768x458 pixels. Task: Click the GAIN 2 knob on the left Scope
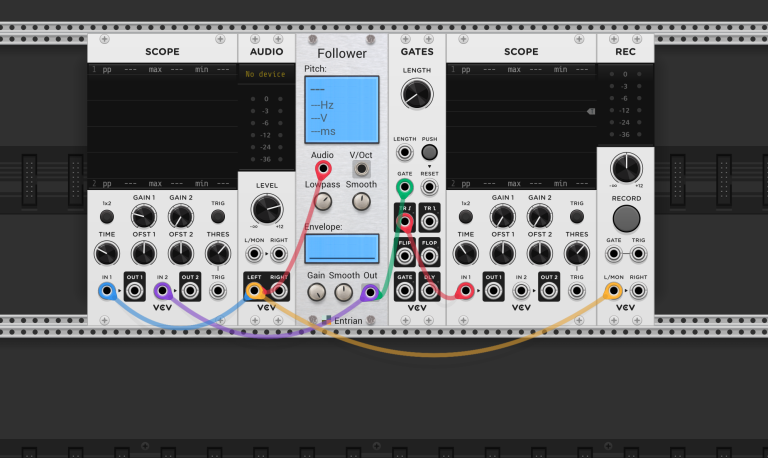point(181,217)
